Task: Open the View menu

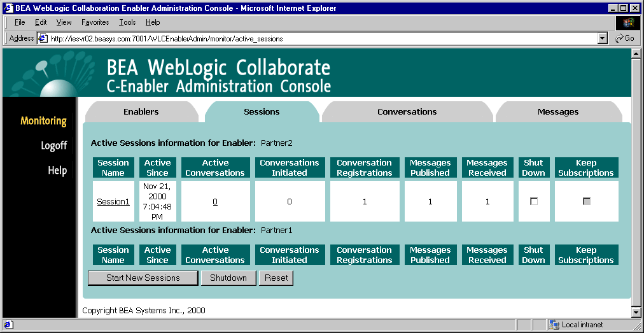Action: tap(64, 23)
